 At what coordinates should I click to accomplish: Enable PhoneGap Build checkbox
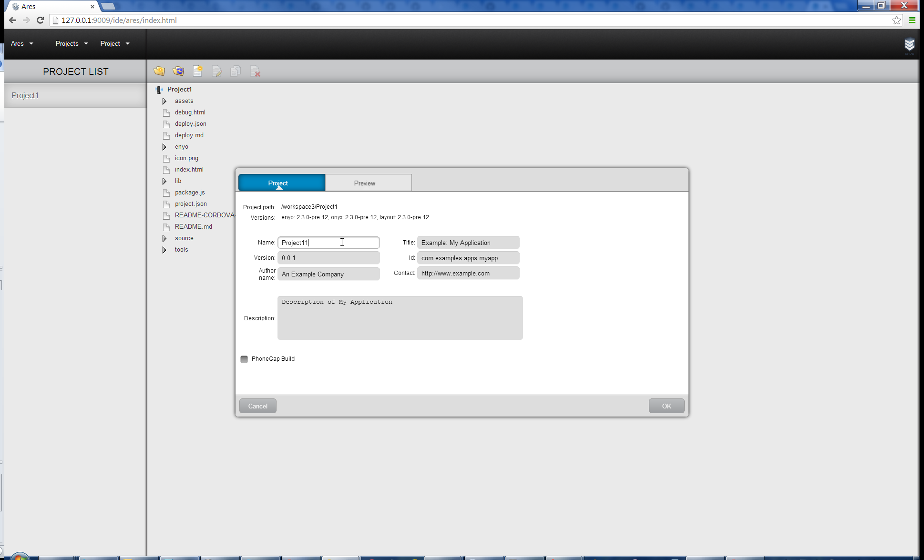click(245, 359)
